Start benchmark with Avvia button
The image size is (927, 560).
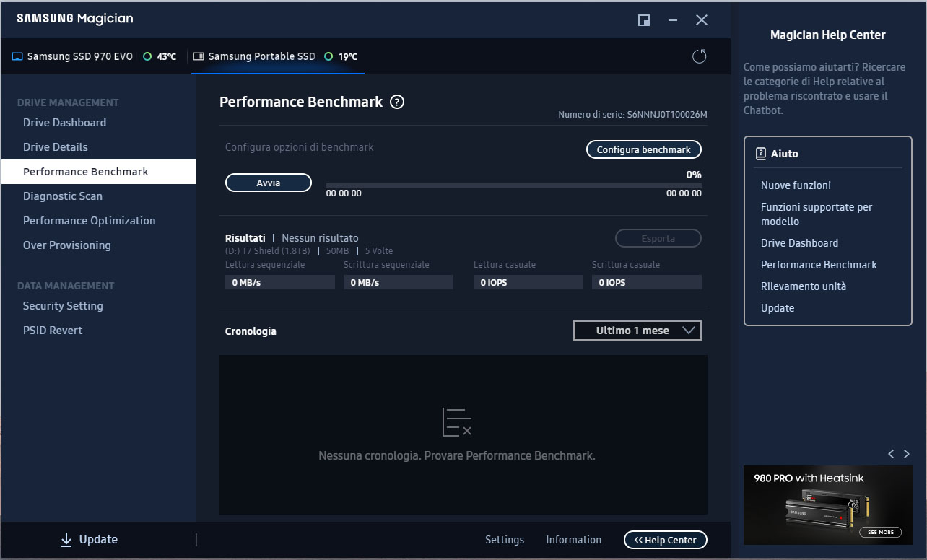click(x=269, y=183)
